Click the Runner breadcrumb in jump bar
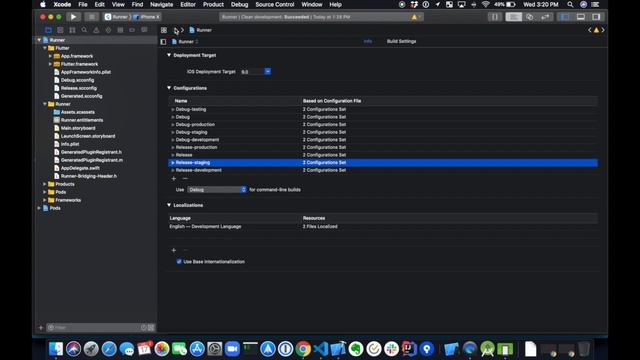This screenshot has height=360, width=640. coord(200,30)
